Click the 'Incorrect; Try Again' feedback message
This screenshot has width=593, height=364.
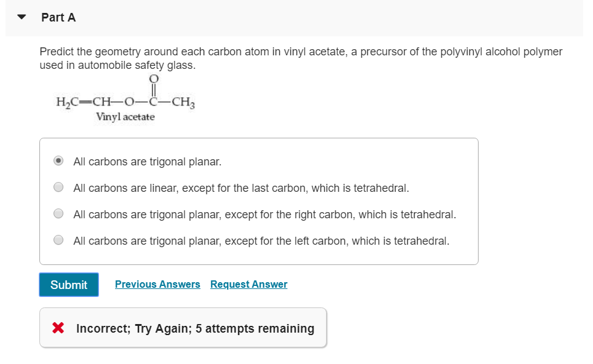195,328
